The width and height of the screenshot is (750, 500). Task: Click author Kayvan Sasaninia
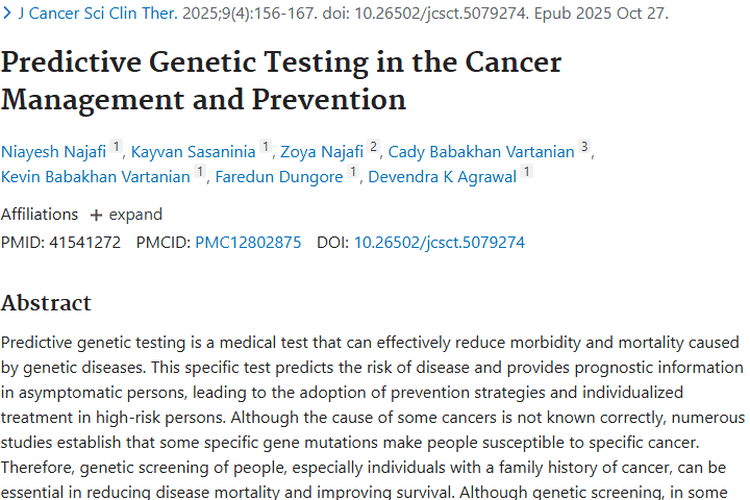point(192,152)
